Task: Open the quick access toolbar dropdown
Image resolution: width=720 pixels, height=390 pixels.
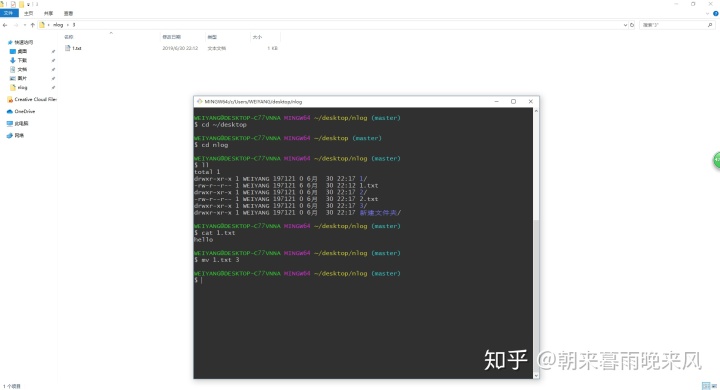Action: pyautogui.click(x=28, y=5)
